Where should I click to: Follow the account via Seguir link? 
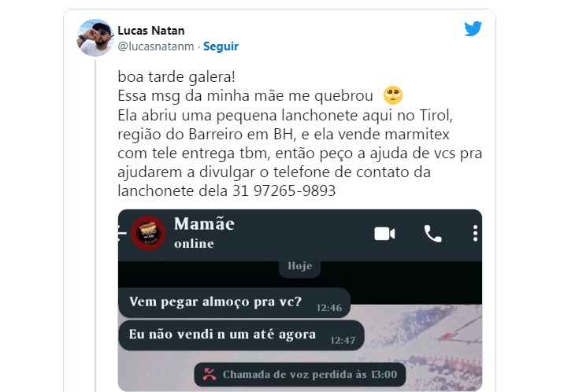click(221, 46)
